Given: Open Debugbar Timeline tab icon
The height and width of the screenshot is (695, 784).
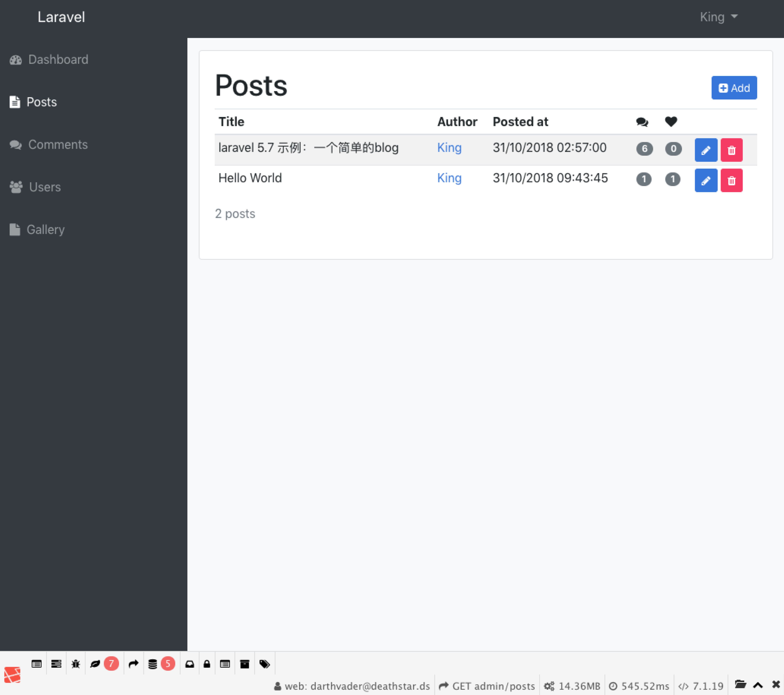Looking at the screenshot, I should tap(56, 664).
